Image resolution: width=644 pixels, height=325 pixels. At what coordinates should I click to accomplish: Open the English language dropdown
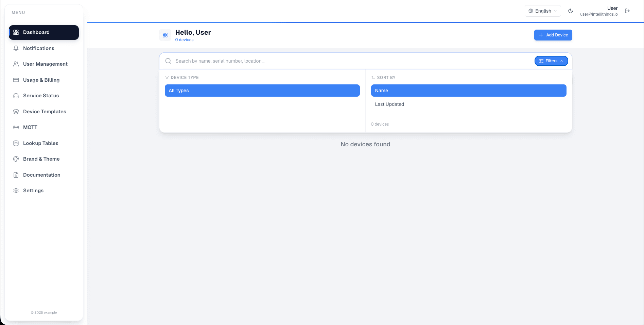(543, 11)
